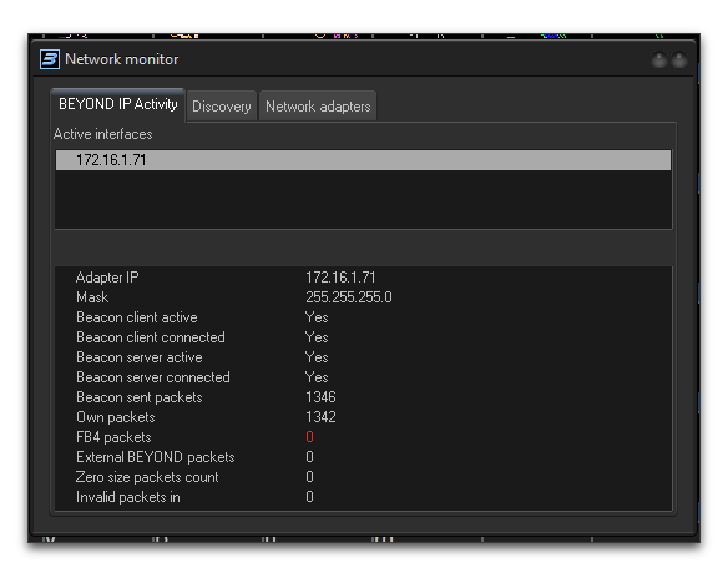Screen dimensions: 728x575
Task: Click the Beacon client connected label
Action: [150, 337]
